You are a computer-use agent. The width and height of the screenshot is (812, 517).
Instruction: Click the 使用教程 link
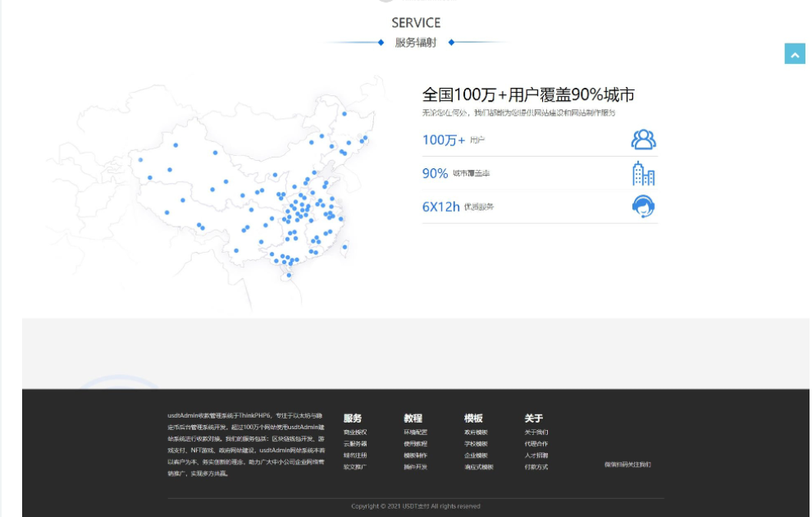(x=415, y=443)
